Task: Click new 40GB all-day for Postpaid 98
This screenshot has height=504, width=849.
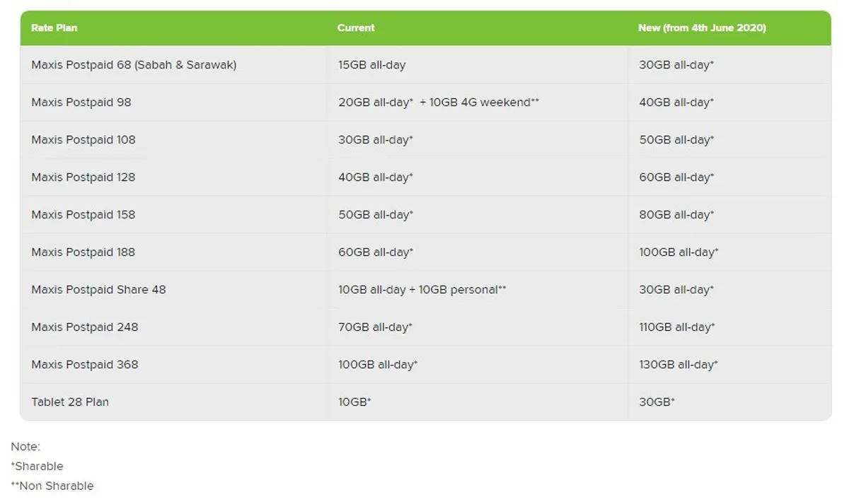Action: 676,102
